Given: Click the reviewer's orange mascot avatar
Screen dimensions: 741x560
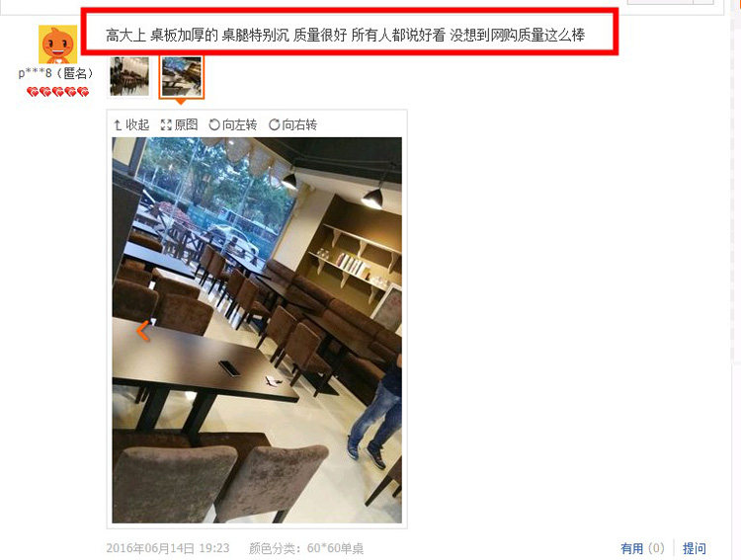Looking at the screenshot, I should tap(57, 44).
